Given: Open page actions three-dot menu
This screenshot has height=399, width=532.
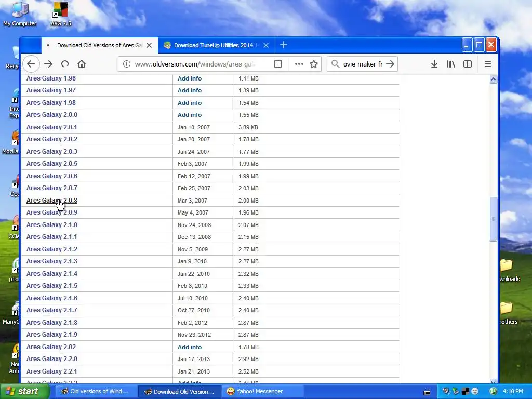Looking at the screenshot, I should tap(299, 64).
